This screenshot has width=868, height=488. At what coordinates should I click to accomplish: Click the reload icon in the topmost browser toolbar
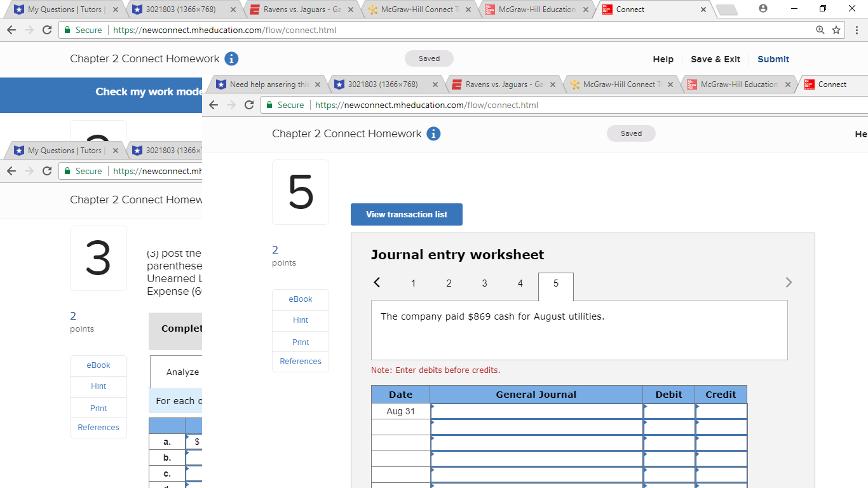[47, 30]
